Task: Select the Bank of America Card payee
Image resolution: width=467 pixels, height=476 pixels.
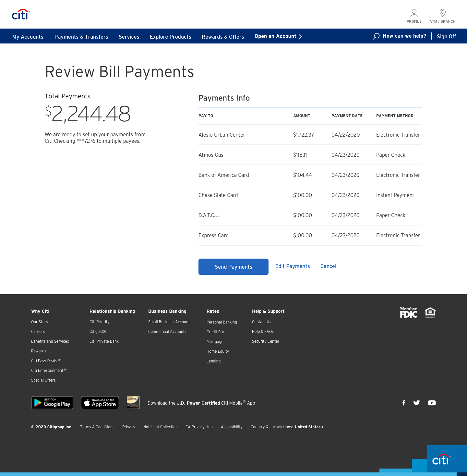Action: point(224,175)
